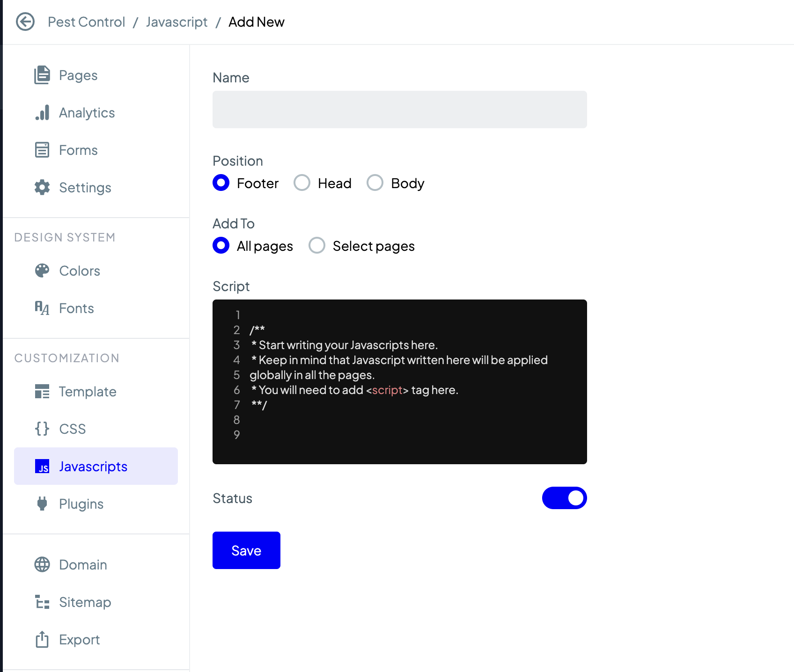This screenshot has height=672, width=794.
Task: Click the 'You will need to add <script>' line
Action: [354, 390]
